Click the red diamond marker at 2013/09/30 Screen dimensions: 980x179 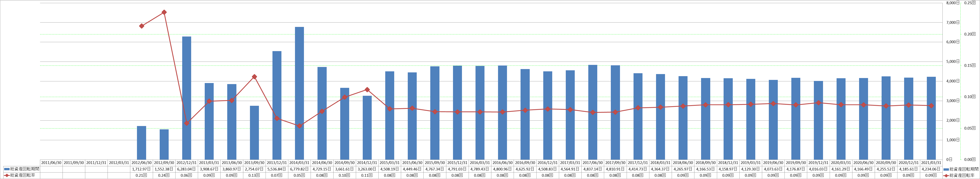(x=254, y=77)
